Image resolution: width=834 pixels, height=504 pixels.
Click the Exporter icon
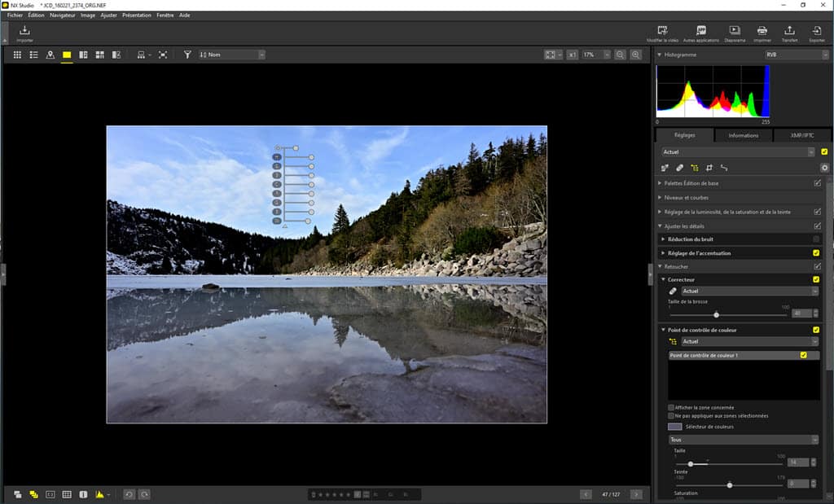816,32
